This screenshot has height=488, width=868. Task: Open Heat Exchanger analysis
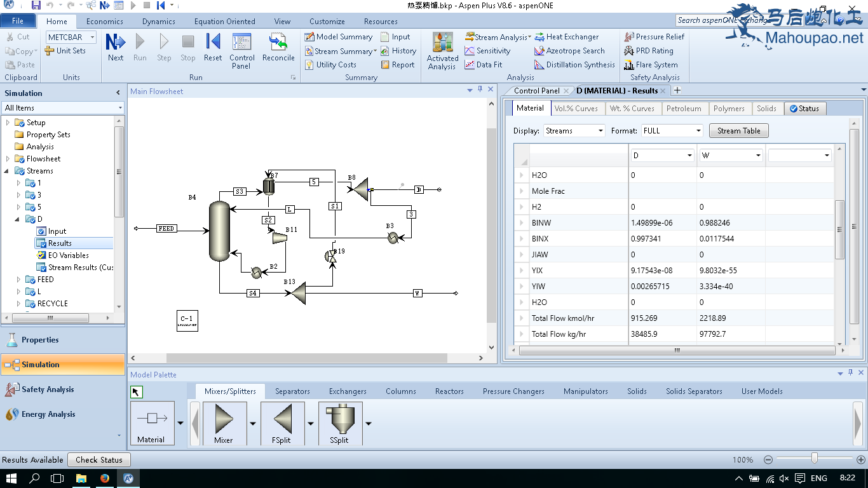click(567, 37)
